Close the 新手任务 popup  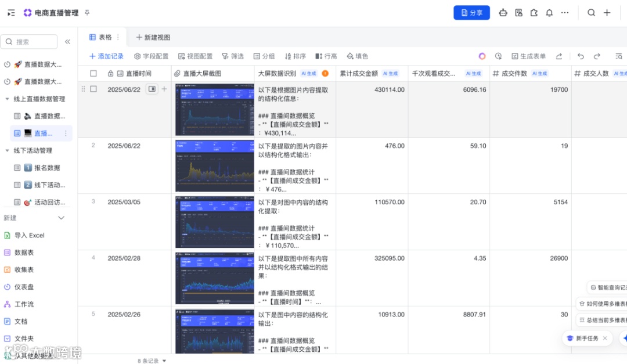pyautogui.click(x=605, y=338)
